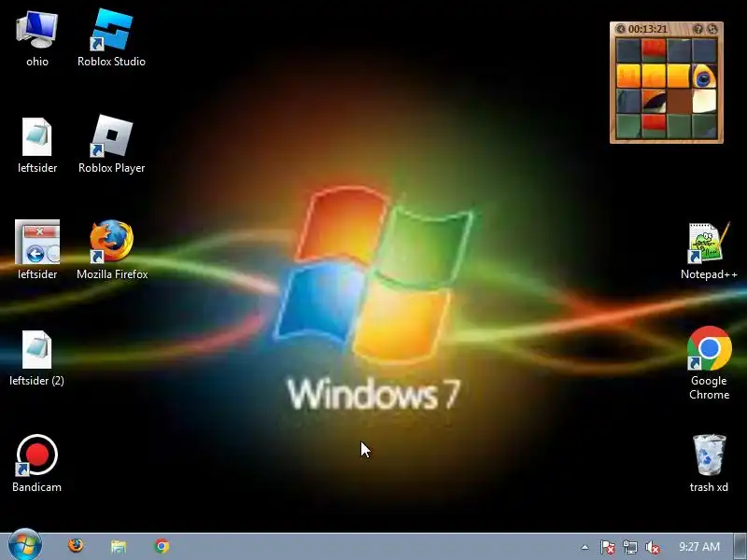Click the question mark icon on the puzzle gadget
The height and width of the screenshot is (560, 747).
click(x=698, y=29)
